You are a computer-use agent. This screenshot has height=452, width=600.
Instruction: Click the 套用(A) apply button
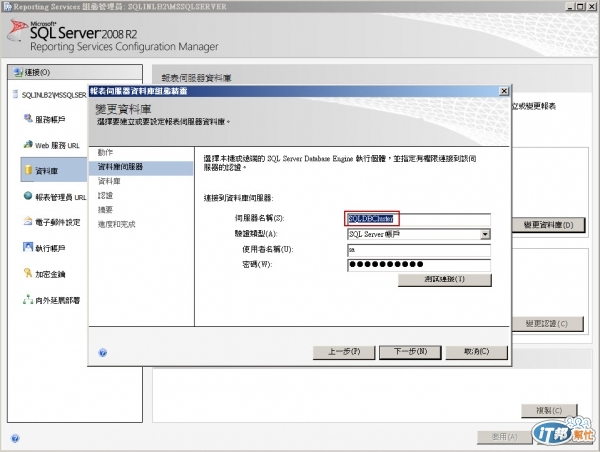pyautogui.click(x=504, y=437)
